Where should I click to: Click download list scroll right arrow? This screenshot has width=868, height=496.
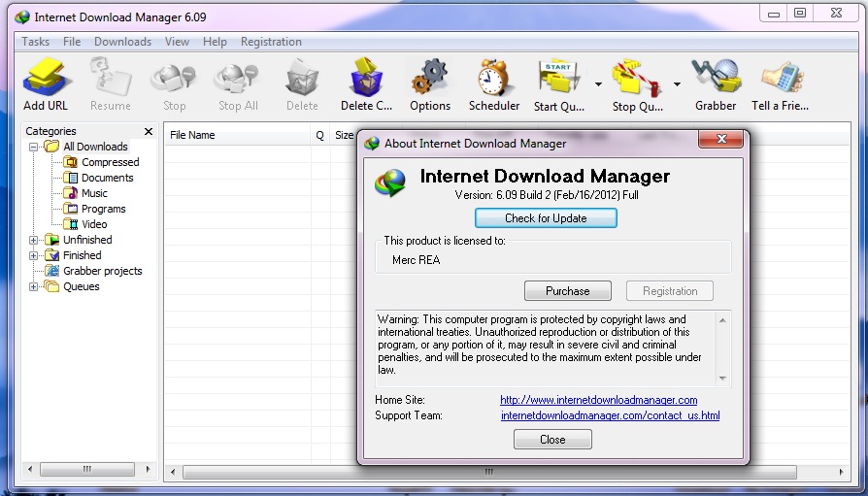pyautogui.click(x=841, y=472)
